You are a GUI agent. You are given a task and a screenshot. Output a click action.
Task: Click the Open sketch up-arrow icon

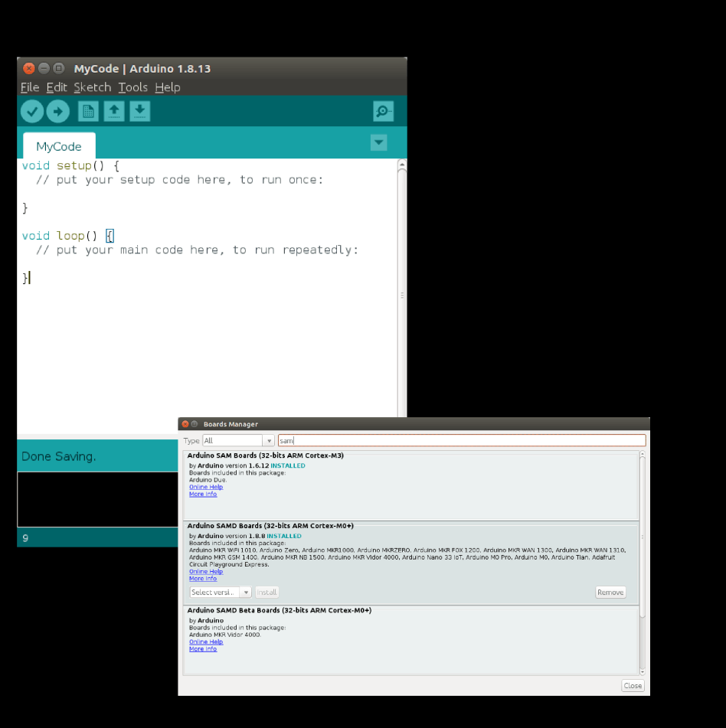[x=114, y=112]
